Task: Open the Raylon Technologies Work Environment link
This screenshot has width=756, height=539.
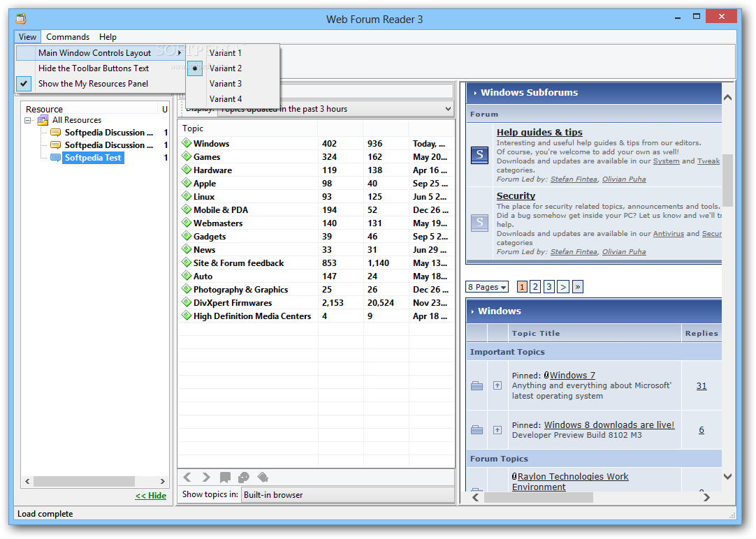Action: (570, 482)
